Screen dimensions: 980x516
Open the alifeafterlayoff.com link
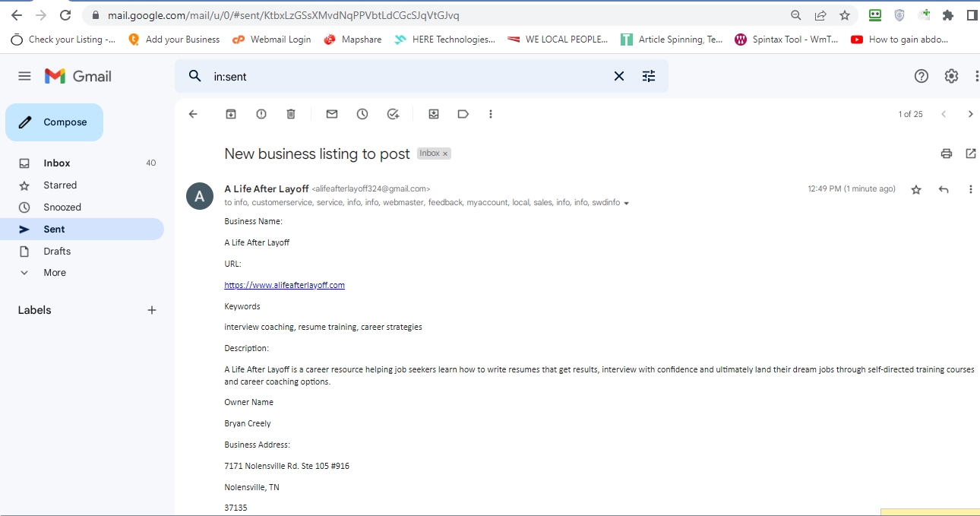point(284,285)
